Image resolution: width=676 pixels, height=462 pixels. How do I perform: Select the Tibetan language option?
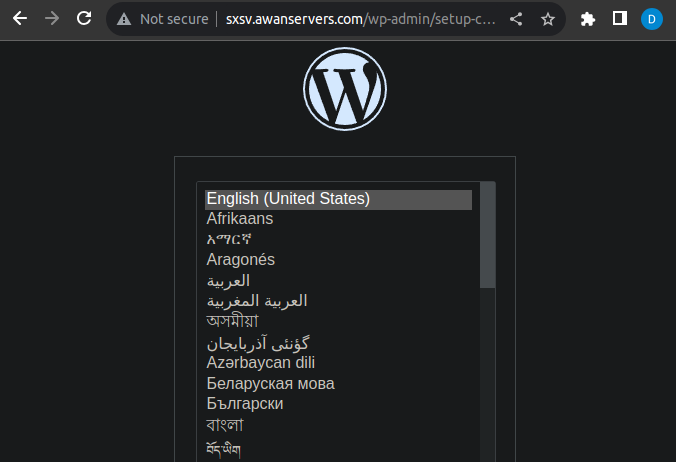pos(338,450)
